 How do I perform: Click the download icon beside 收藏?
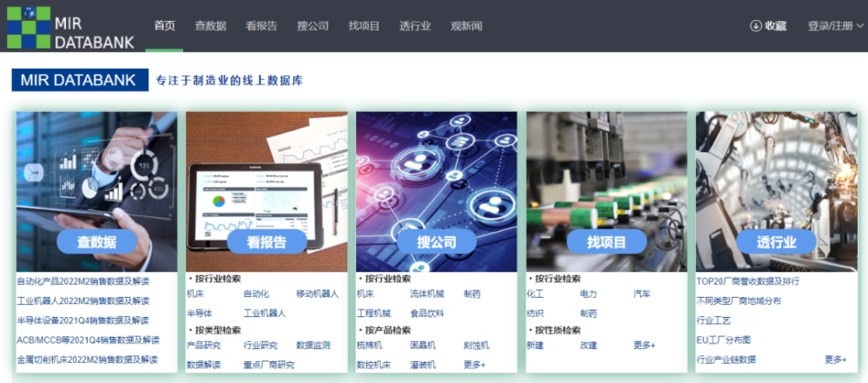coord(756,25)
